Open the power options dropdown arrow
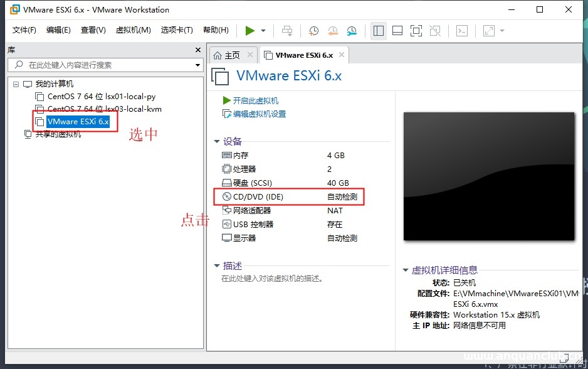This screenshot has width=588, height=369. click(262, 31)
